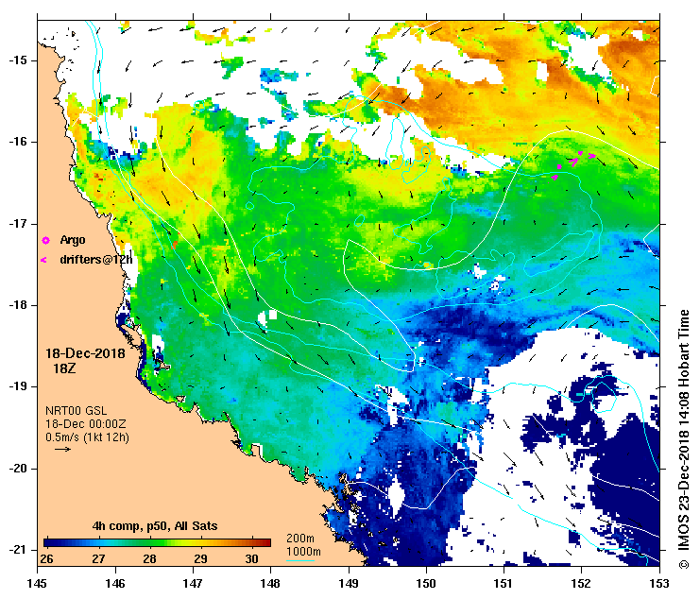Click the magenta drifter cluster near 152E 16S

click(573, 164)
